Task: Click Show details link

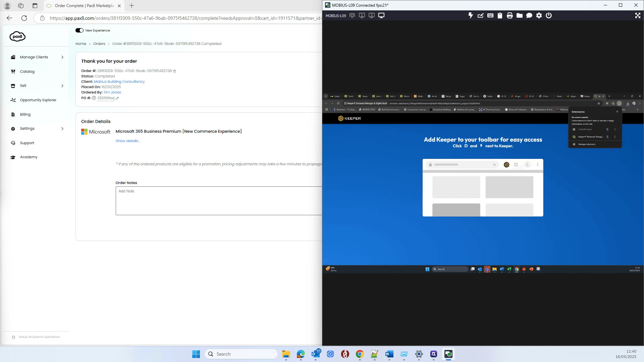Action: pos(128,141)
